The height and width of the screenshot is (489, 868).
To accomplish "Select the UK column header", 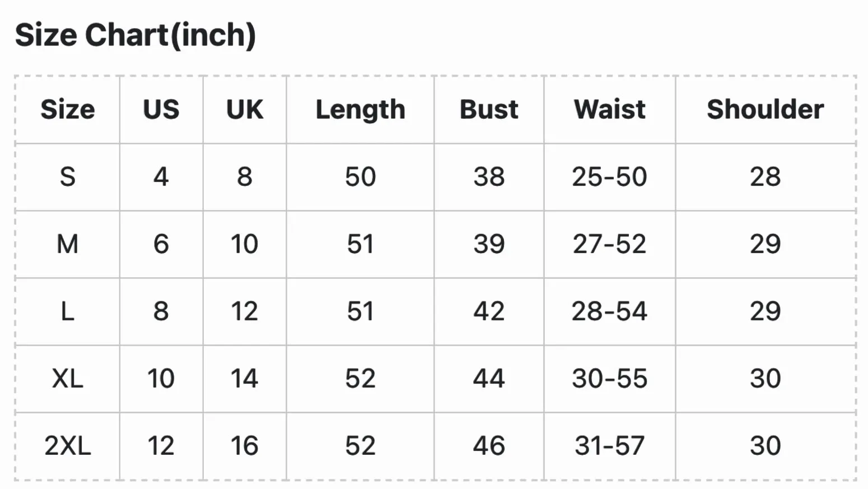I will click(245, 109).
